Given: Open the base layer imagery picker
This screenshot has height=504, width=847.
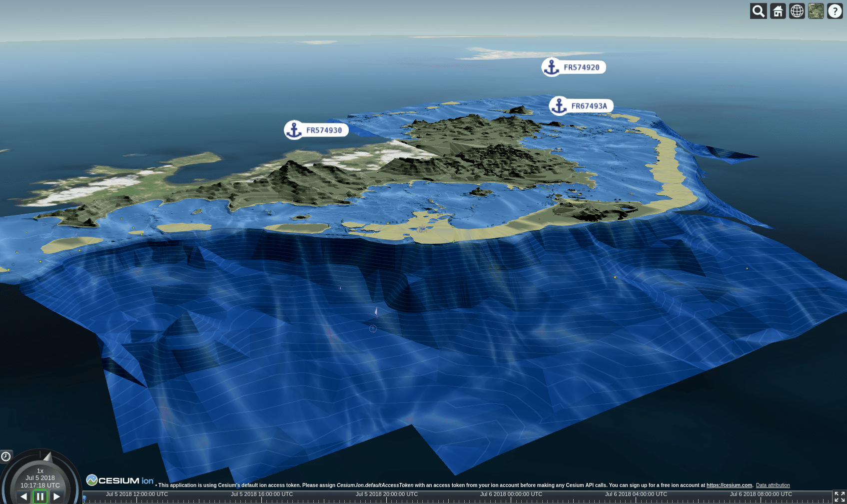Looking at the screenshot, I should (x=816, y=11).
